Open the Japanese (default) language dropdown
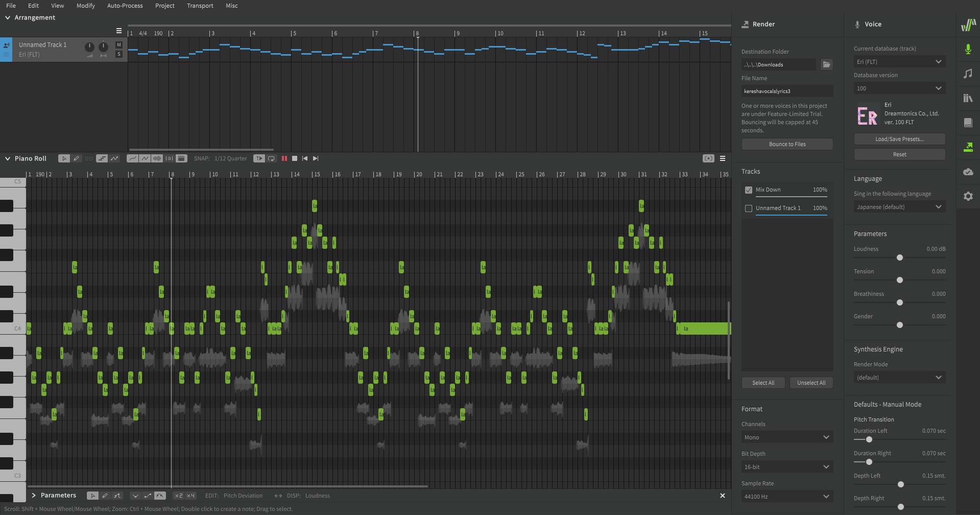 [899, 207]
